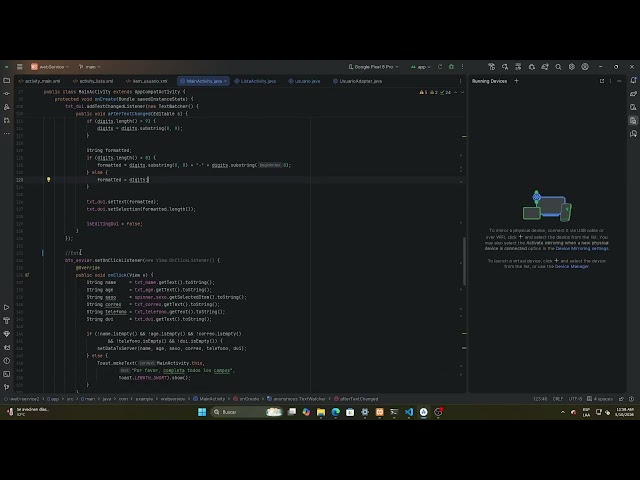Open the Google Pixel 6 Pro device dropdown
This screenshot has height=480, width=640.
click(x=373, y=67)
